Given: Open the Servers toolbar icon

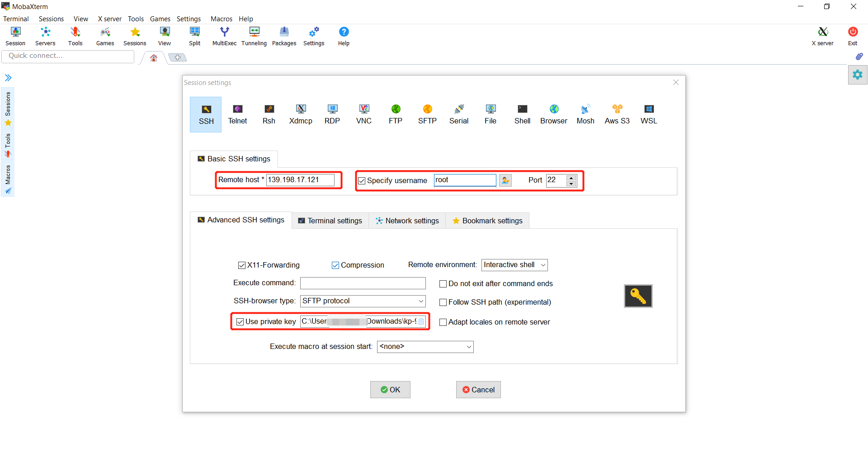Looking at the screenshot, I should pos(45,36).
